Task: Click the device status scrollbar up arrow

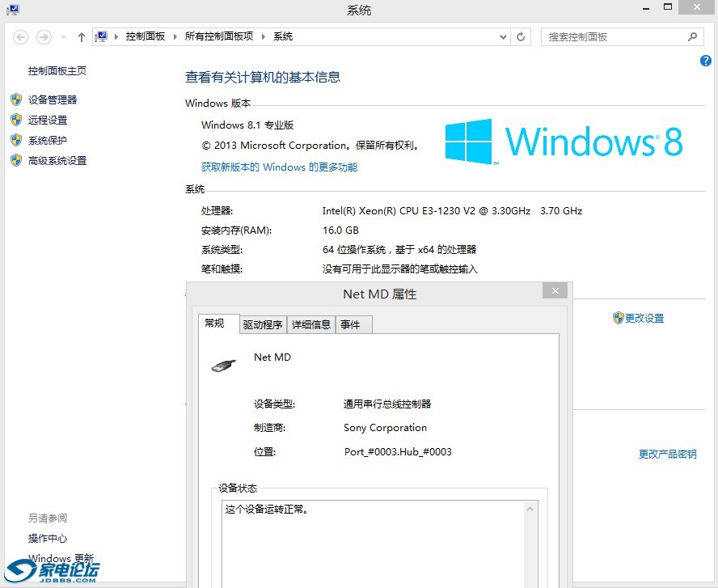Action: 530,510
